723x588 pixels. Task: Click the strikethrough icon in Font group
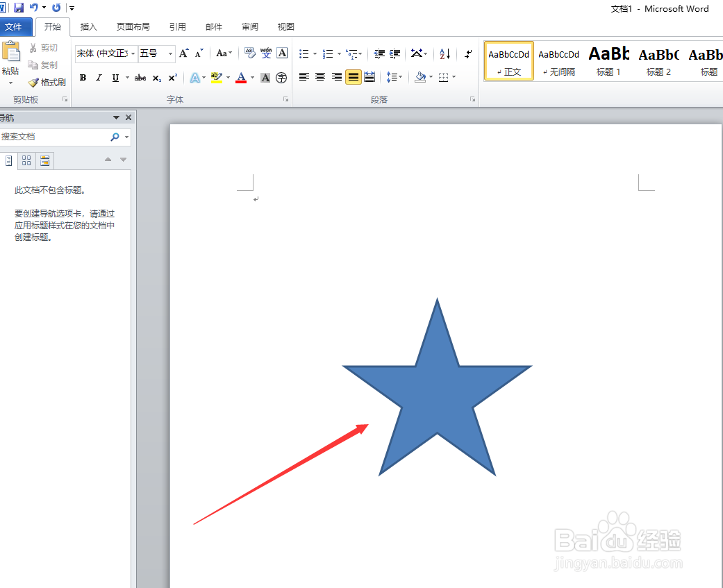point(140,77)
